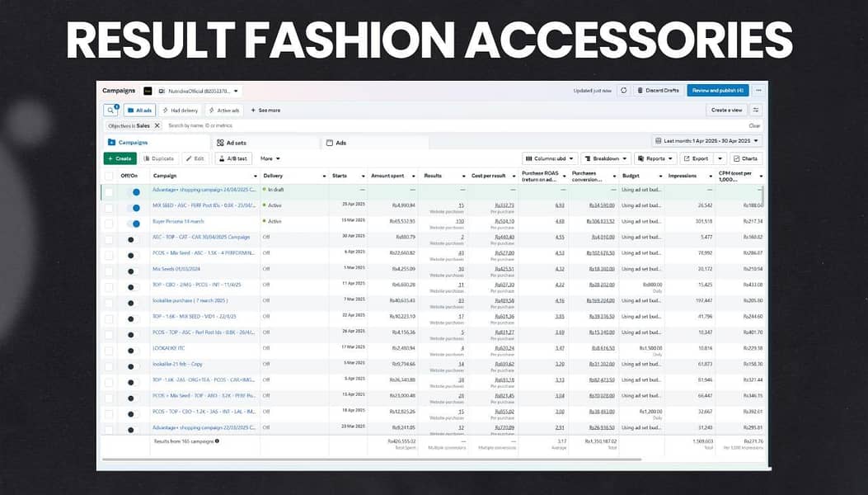This screenshot has width=868, height=495.
Task: Tick the select-all campaigns header checkbox
Action: [x=109, y=176]
